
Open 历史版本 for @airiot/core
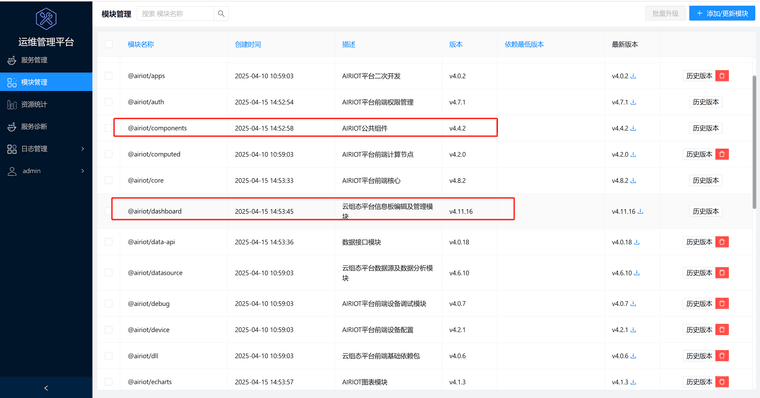(705, 180)
